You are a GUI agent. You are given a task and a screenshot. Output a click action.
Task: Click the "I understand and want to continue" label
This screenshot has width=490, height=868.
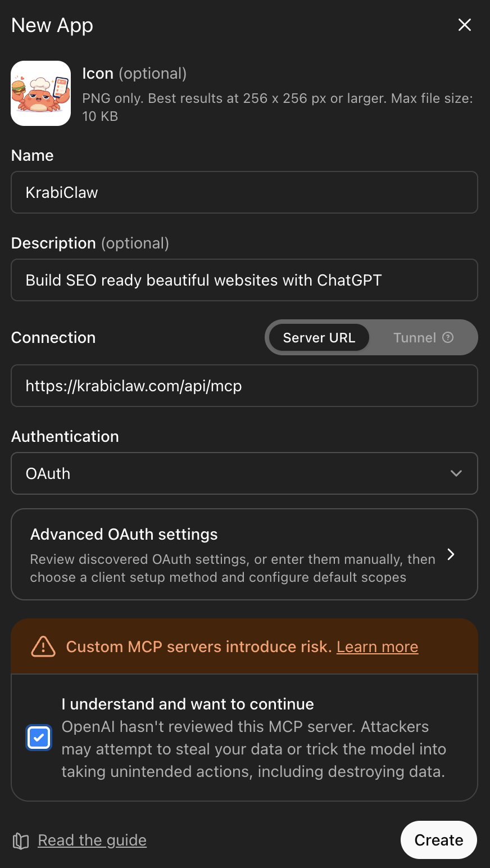pos(188,704)
